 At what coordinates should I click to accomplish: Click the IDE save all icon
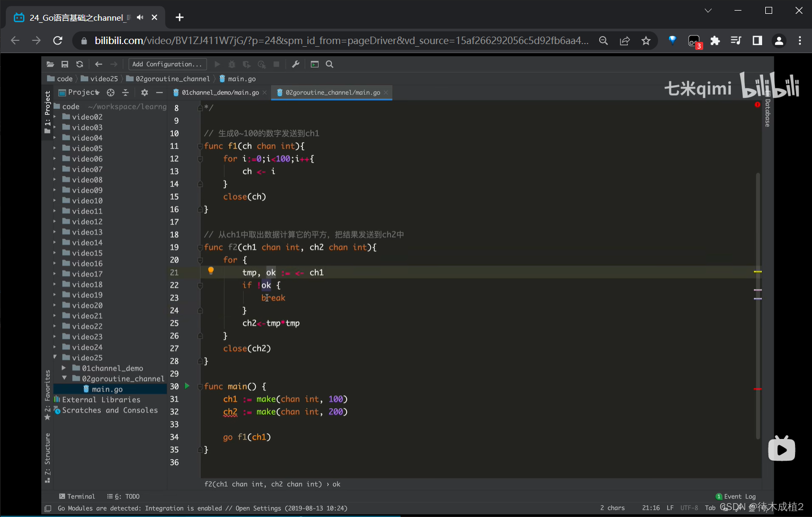coord(65,64)
